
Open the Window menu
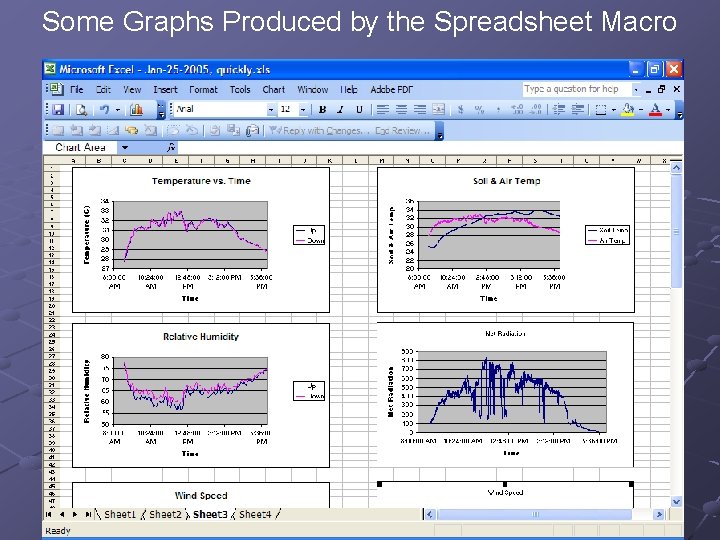click(x=313, y=90)
